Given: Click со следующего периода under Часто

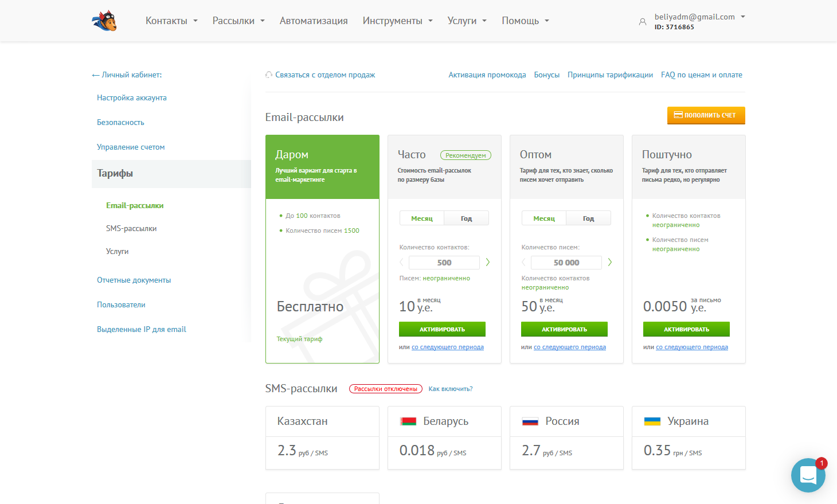Looking at the screenshot, I should coord(448,347).
